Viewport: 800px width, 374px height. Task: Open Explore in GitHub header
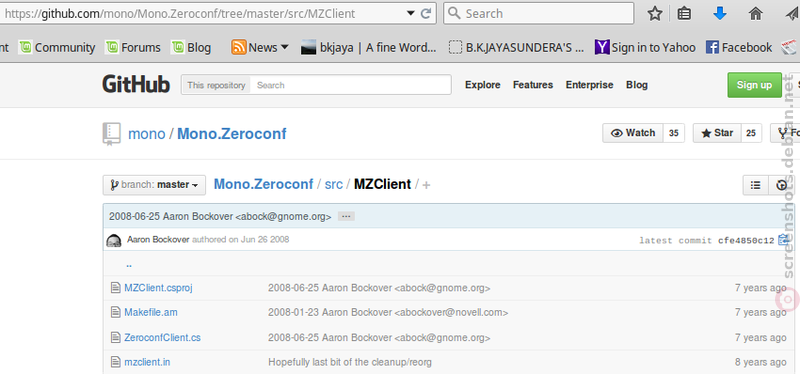[483, 85]
